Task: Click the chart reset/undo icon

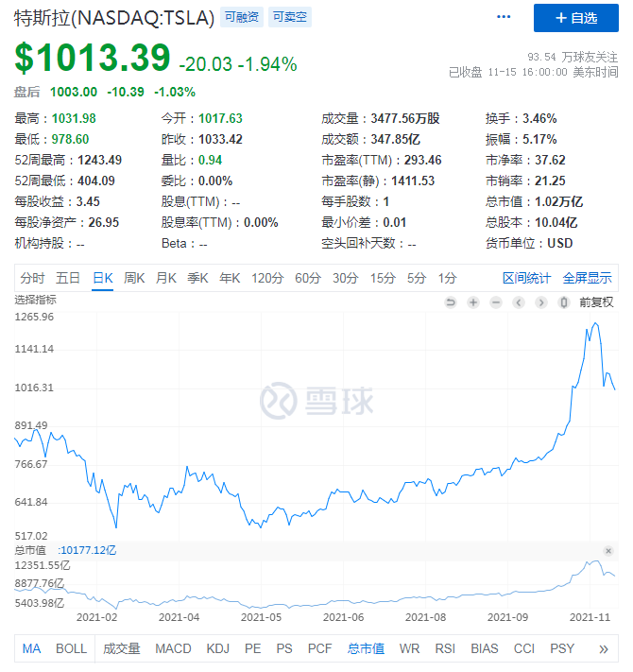Action: point(451,302)
